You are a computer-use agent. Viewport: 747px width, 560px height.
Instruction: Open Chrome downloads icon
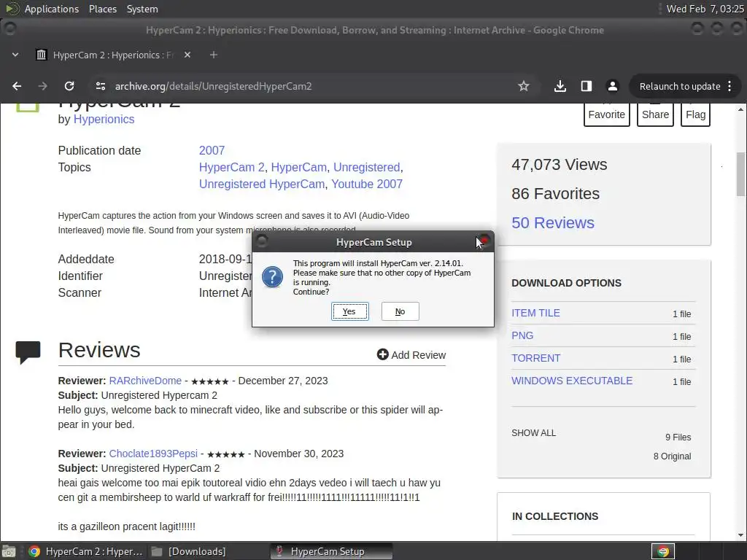click(x=560, y=86)
